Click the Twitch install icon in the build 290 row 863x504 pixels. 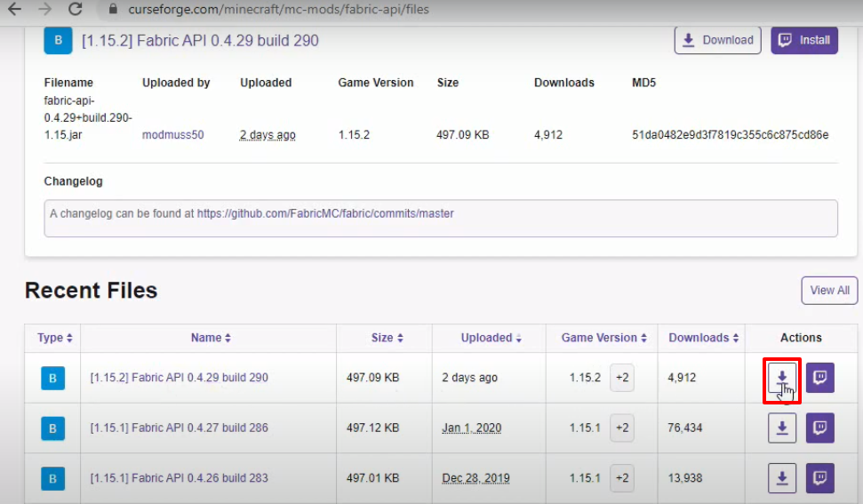tap(820, 378)
